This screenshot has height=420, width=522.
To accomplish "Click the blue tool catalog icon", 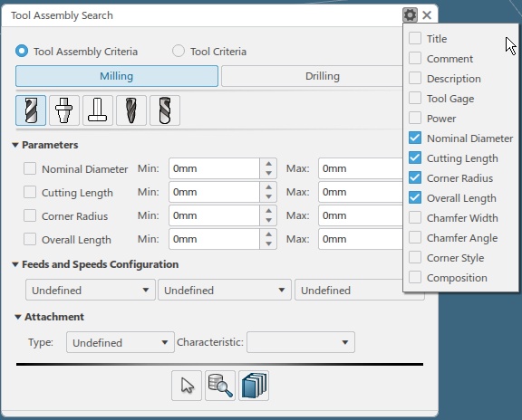I will pos(254,386).
